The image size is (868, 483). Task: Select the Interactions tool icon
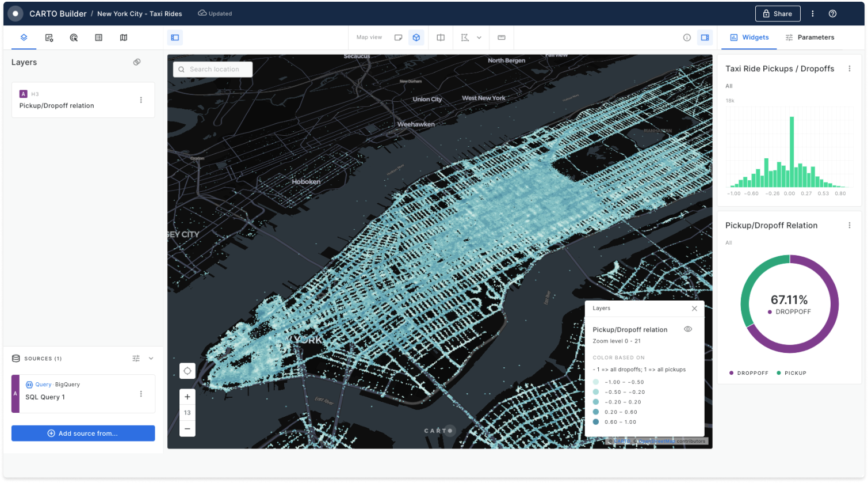coord(73,37)
